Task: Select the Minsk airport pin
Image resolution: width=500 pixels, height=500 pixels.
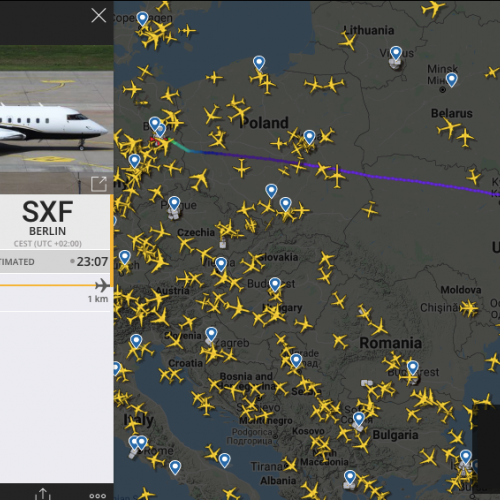Action: tap(452, 80)
